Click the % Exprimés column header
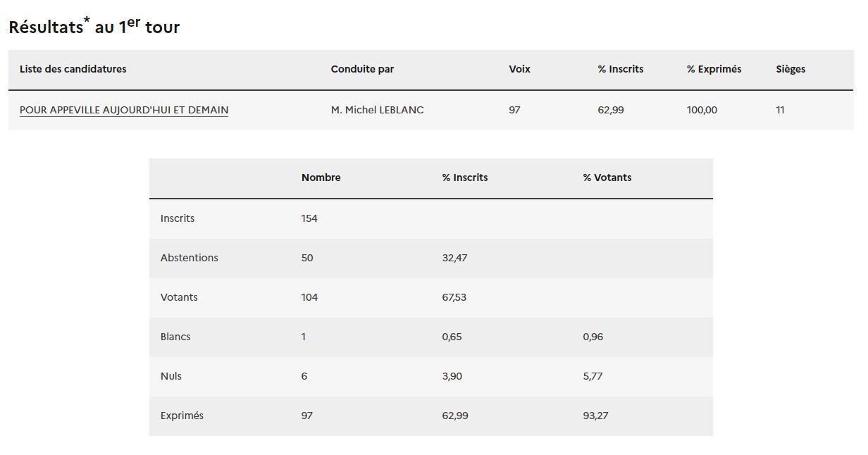This screenshot has height=455, width=868. (x=714, y=69)
